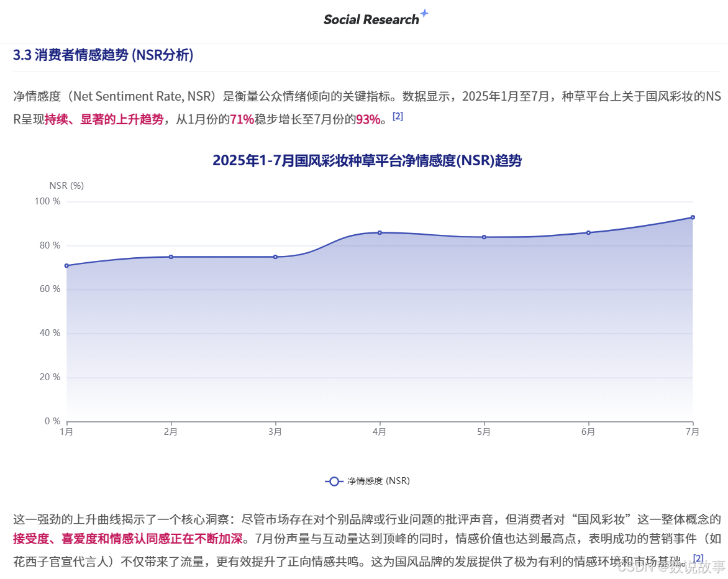
Task: Click the 0 % y-axis label
Action: tap(52, 421)
